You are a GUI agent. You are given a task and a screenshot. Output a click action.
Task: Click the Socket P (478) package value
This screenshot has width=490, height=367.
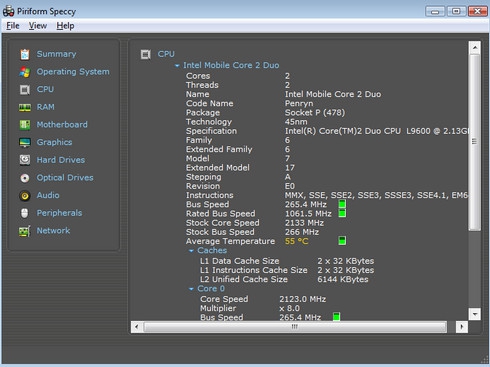pyautogui.click(x=315, y=113)
